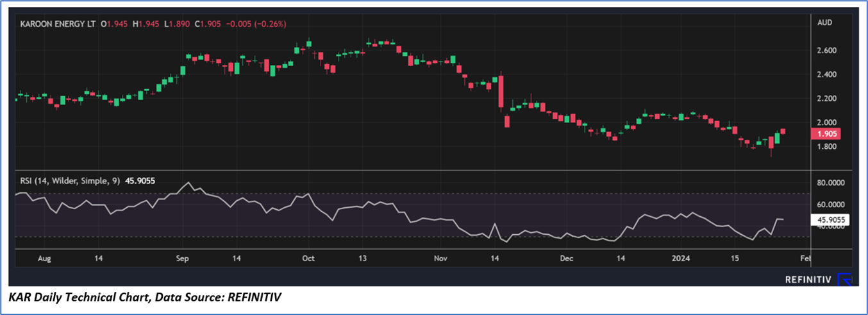Click the AUD currency label

(x=825, y=22)
